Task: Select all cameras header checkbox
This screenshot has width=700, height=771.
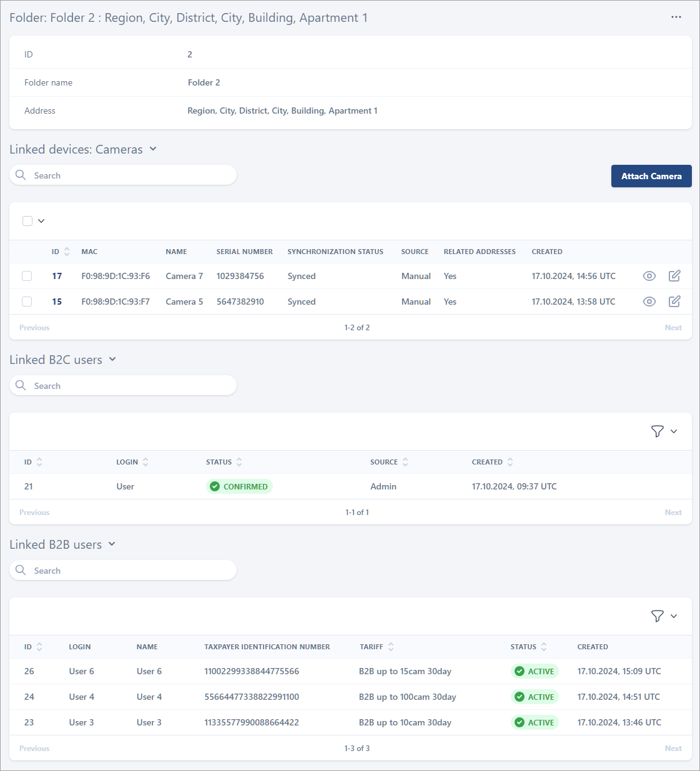Action: [27, 221]
